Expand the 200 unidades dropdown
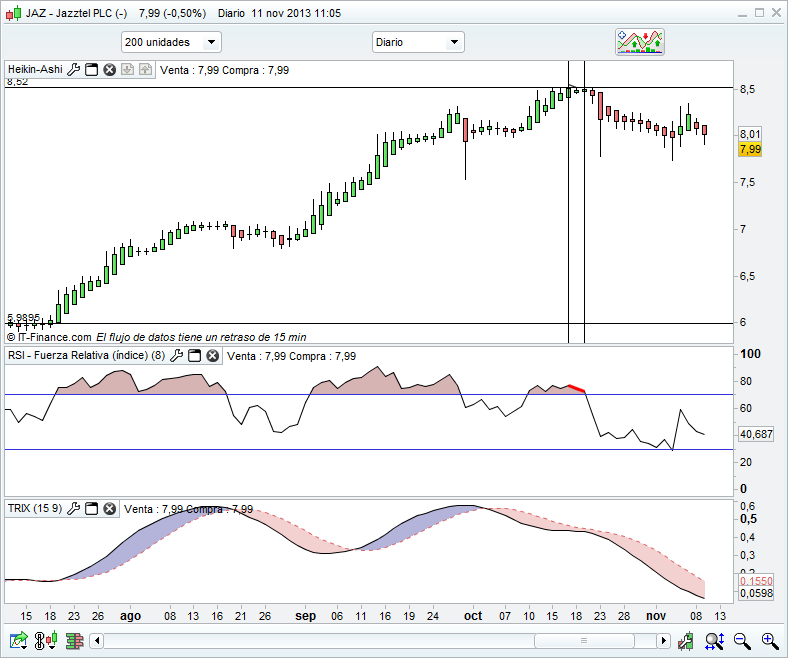The height and width of the screenshot is (658, 788). 170,42
